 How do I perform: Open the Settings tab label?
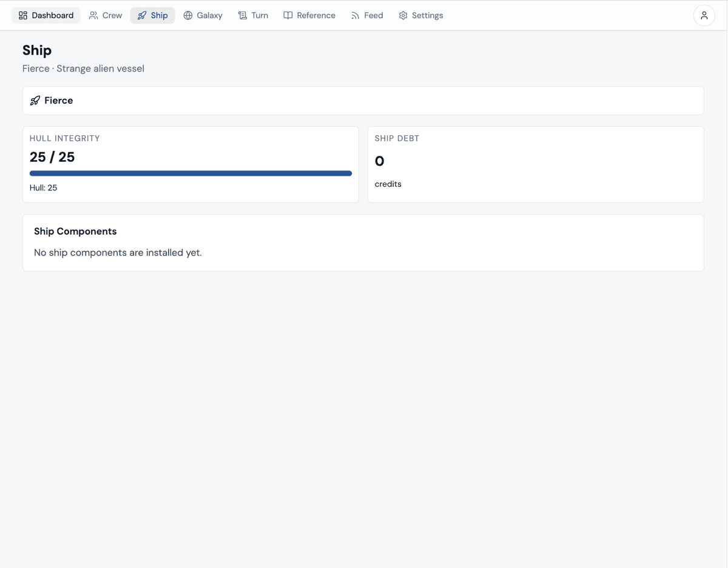pos(428,15)
